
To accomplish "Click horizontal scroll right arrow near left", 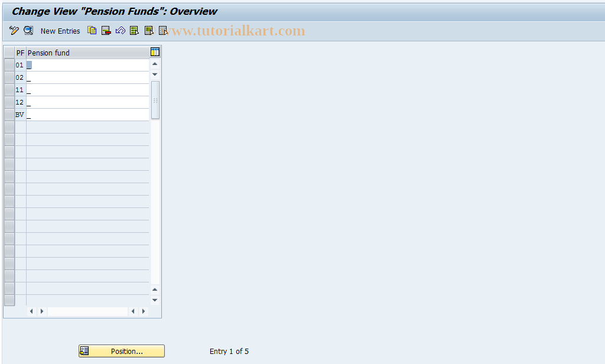I will [x=42, y=311].
